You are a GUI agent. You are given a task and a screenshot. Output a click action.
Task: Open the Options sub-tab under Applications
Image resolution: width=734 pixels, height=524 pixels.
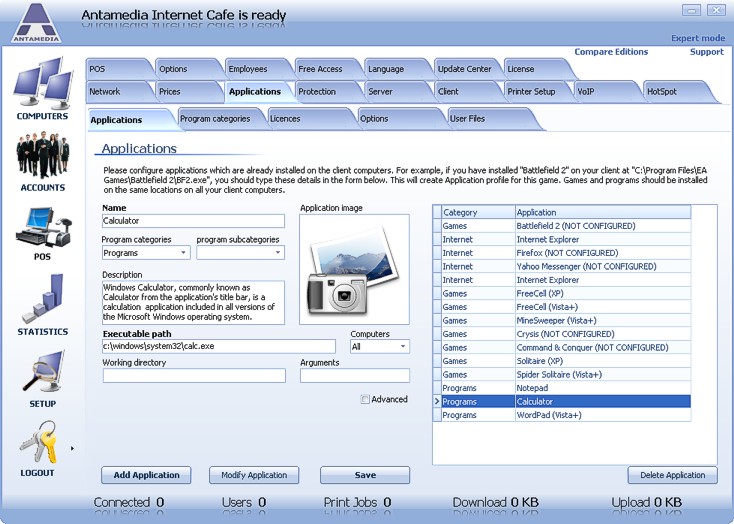(398, 119)
